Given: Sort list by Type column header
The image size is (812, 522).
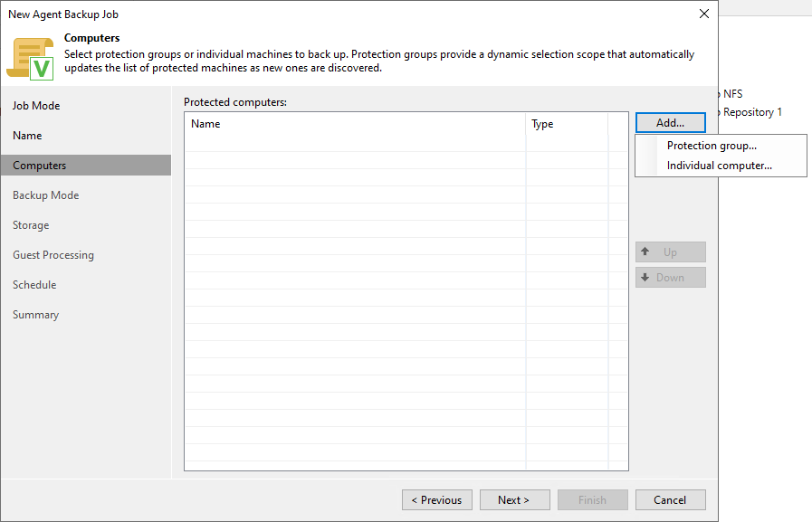Looking at the screenshot, I should pos(567,124).
